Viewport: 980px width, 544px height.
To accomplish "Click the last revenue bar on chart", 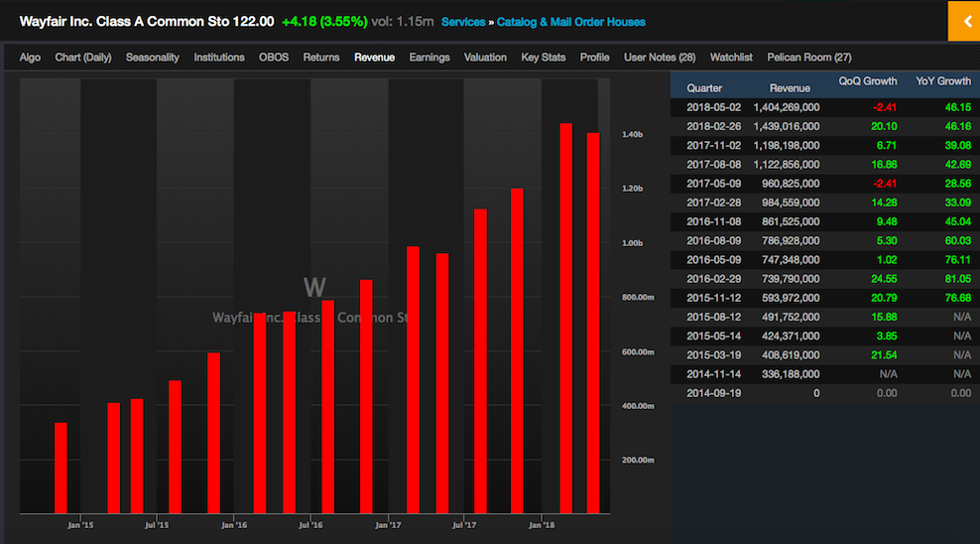I will click(593, 323).
